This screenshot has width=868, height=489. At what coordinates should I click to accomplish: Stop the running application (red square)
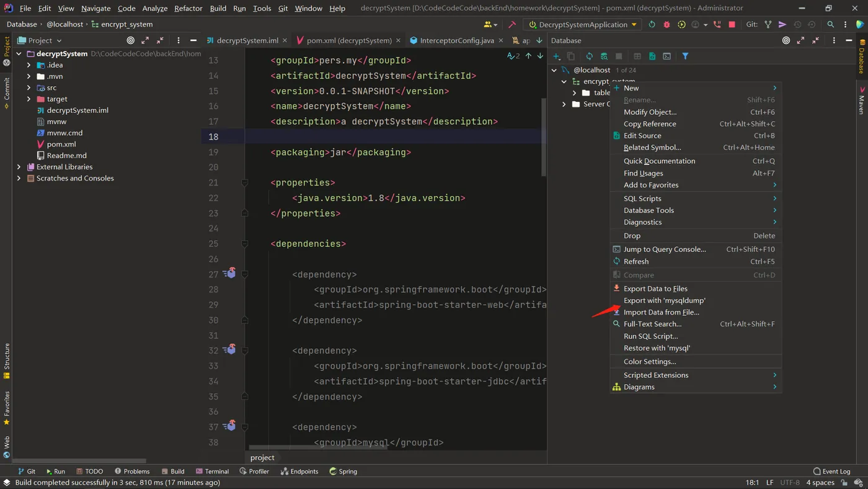pyautogui.click(x=732, y=24)
